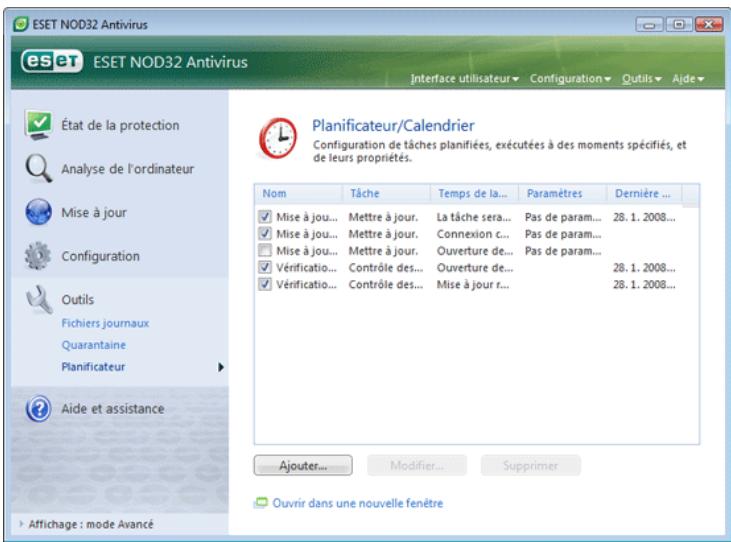
Task: Click the Ajouter... button
Action: (x=303, y=466)
